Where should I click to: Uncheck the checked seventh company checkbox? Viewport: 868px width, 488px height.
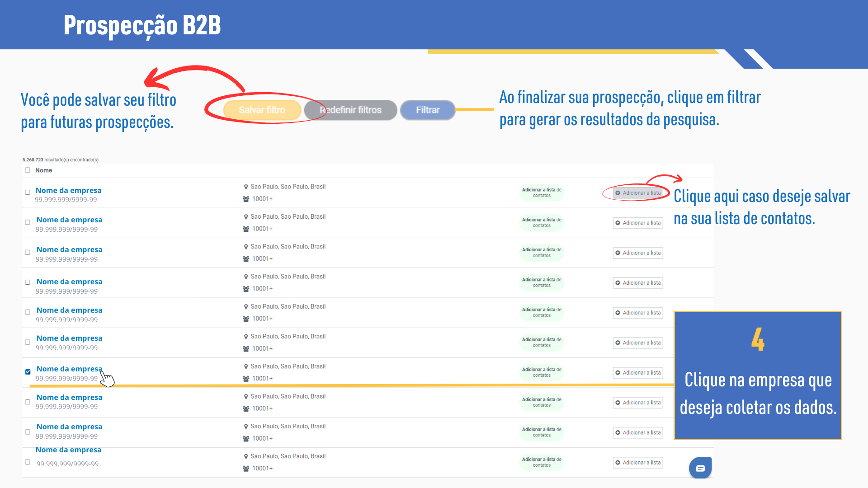tap(28, 372)
